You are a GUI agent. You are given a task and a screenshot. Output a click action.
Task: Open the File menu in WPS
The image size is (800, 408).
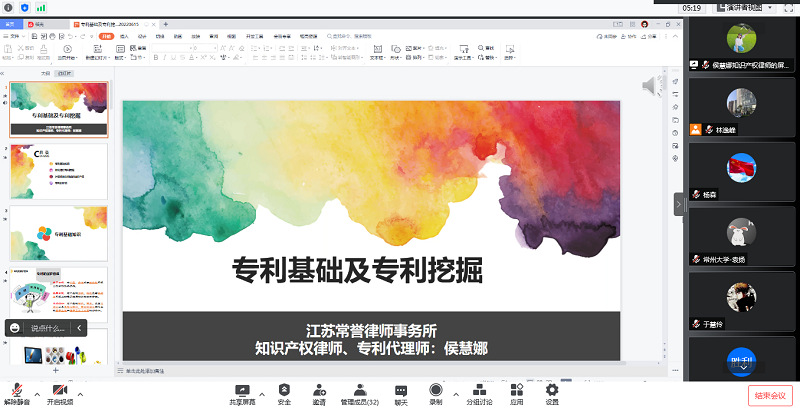14,36
